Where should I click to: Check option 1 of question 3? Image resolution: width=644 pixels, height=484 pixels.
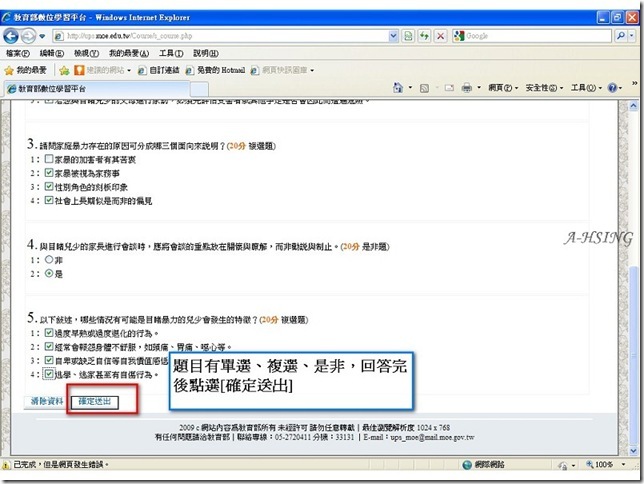(x=49, y=159)
